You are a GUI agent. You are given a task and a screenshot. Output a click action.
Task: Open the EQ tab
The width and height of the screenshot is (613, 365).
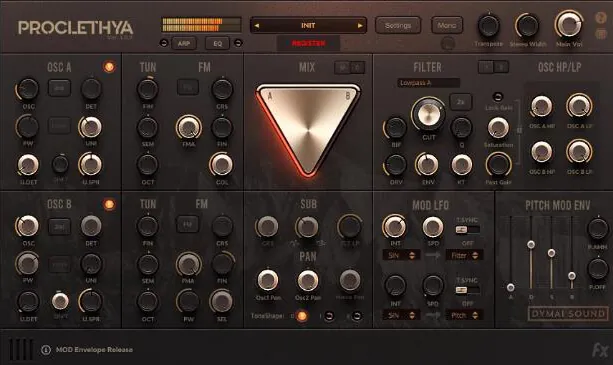point(217,43)
